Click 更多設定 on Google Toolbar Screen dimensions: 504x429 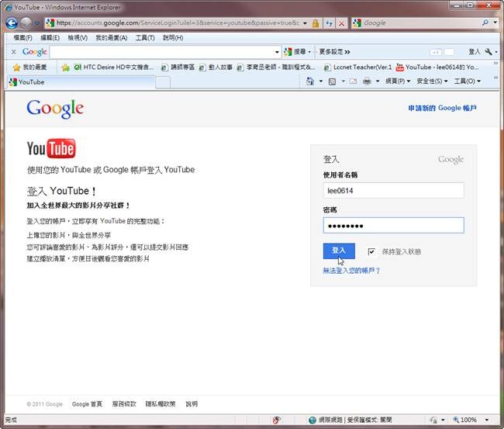[x=335, y=52]
